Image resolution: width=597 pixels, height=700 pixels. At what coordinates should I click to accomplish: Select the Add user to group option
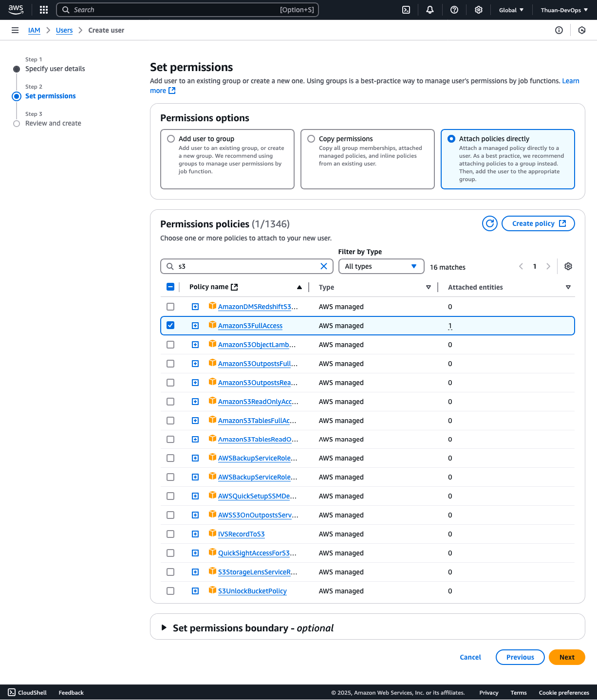pyautogui.click(x=171, y=139)
